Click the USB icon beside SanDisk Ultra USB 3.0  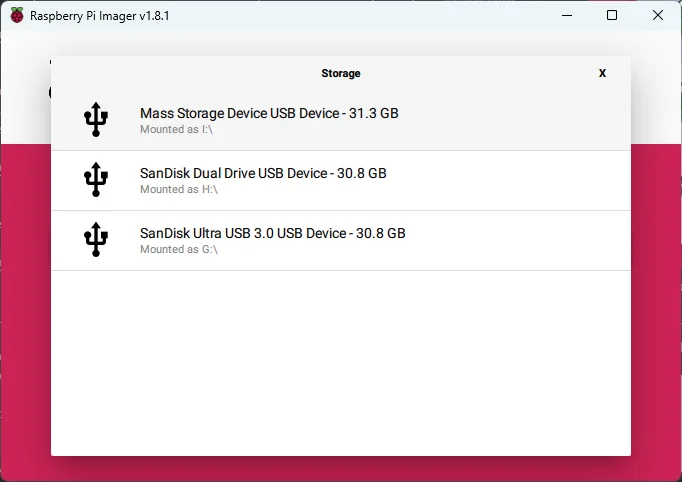point(96,240)
